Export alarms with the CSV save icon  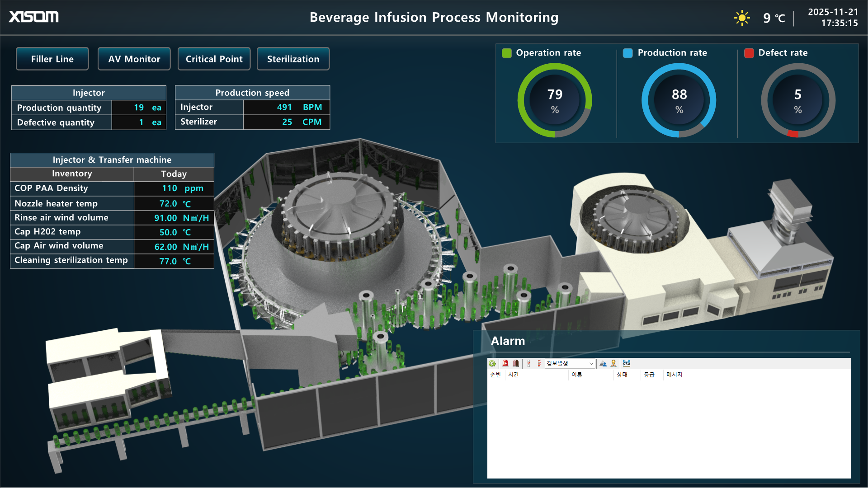click(627, 363)
